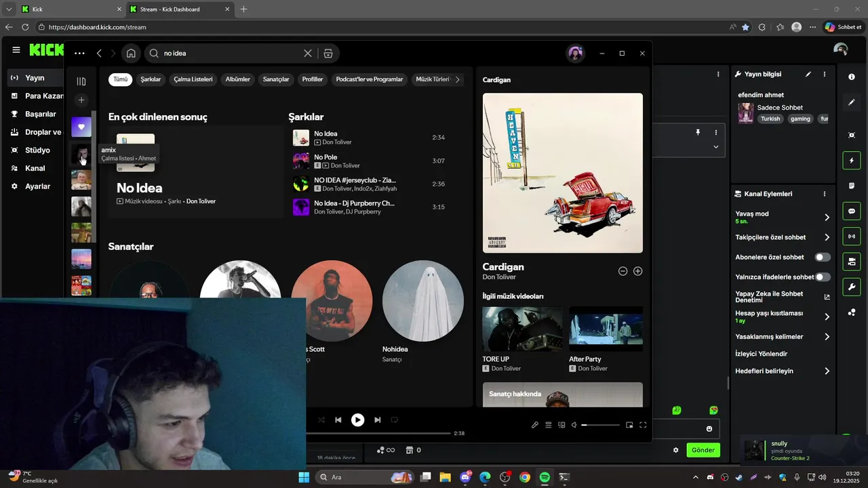This screenshot has width=868, height=488.
Task: Toggle repeat in Spotify player
Action: 395,420
